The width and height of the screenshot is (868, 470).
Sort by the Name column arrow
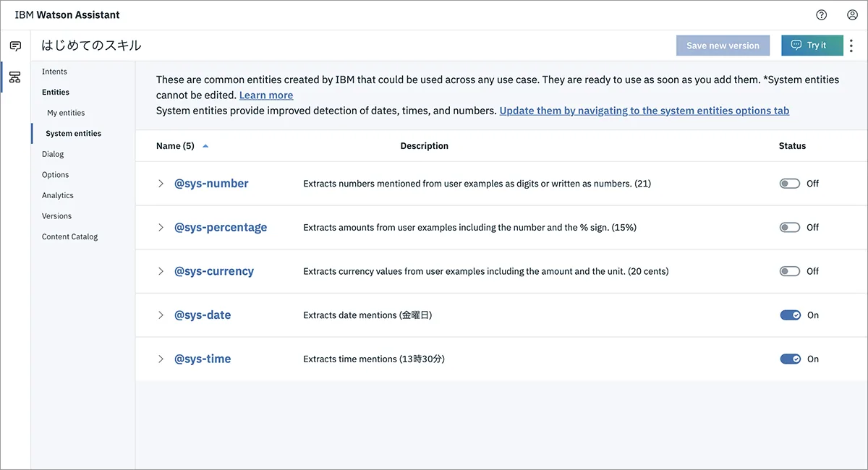205,146
